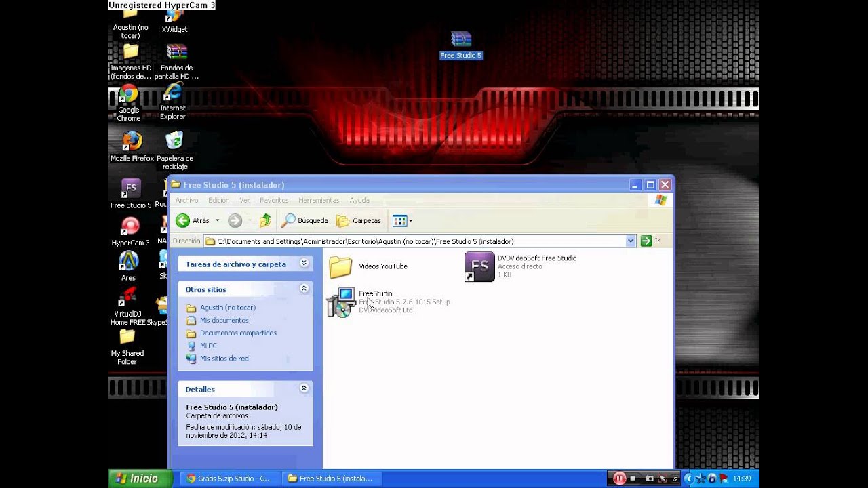Viewport: 868px width, 488px height.
Task: Stop HyperCam recording with square button
Action: click(x=633, y=479)
